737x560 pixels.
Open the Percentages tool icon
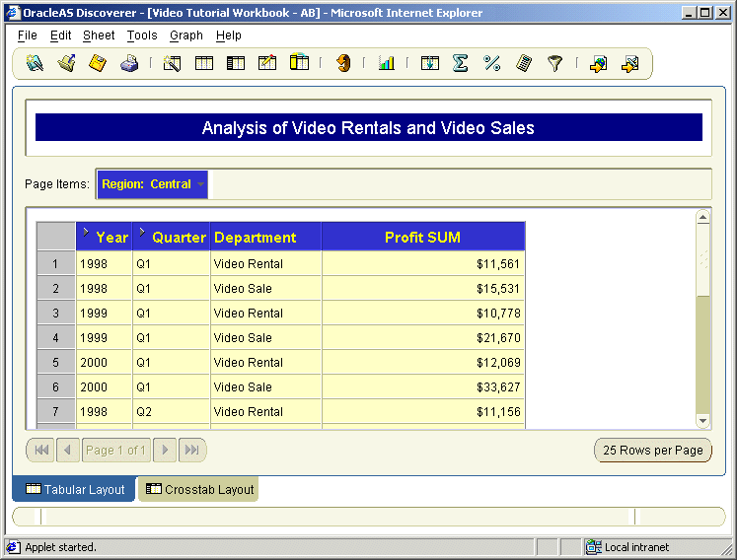[491, 63]
